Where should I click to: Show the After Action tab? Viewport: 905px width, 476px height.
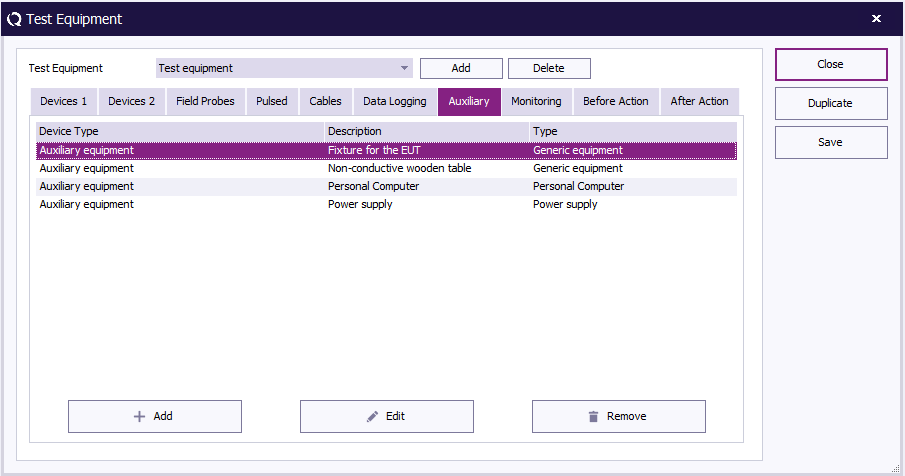click(699, 101)
